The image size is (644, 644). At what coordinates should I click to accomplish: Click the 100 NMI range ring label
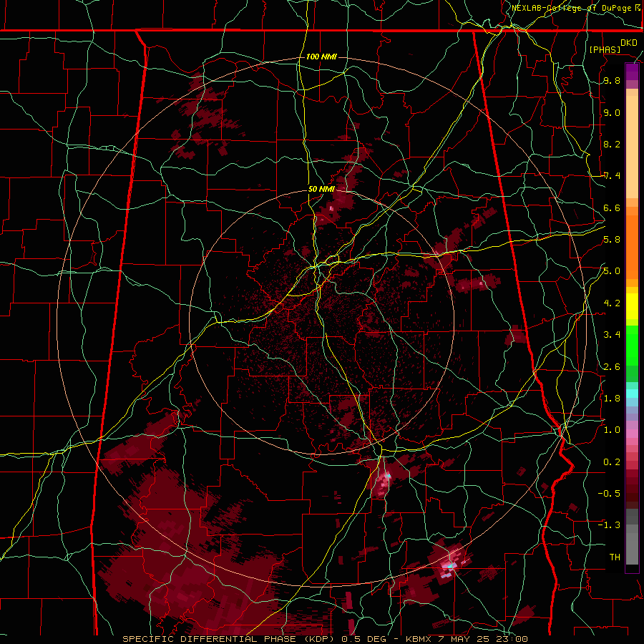click(321, 57)
